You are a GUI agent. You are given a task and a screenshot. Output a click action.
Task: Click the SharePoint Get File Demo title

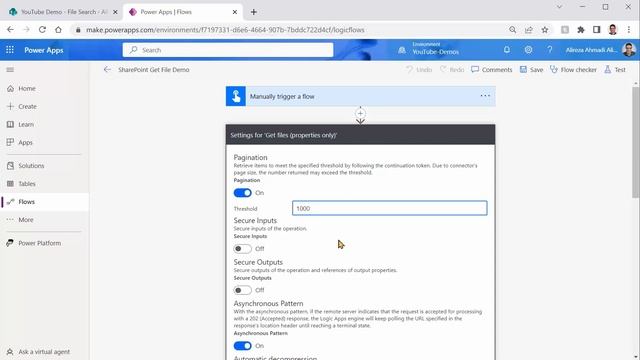pyautogui.click(x=154, y=70)
